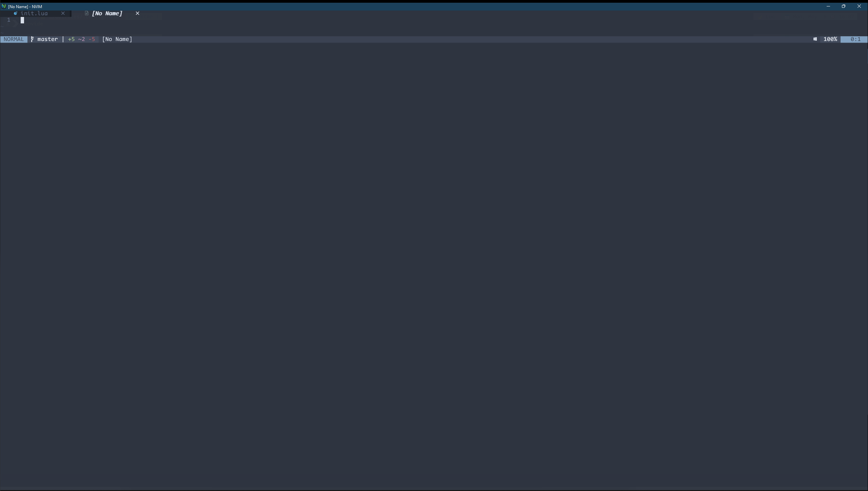The image size is (868, 491).
Task: Close the [No Name] buffer tab
Action: tap(138, 13)
